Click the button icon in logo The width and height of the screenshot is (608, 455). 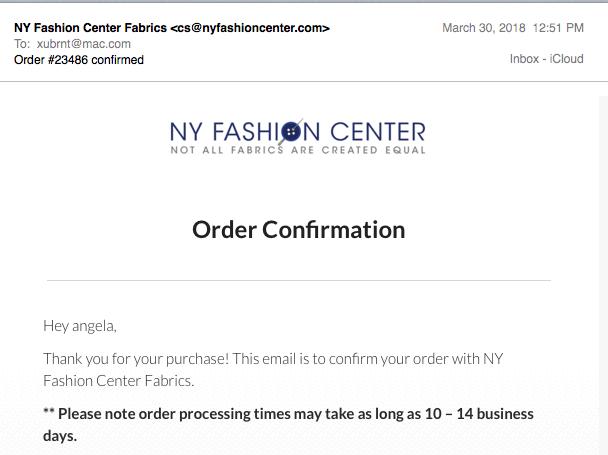(x=292, y=131)
